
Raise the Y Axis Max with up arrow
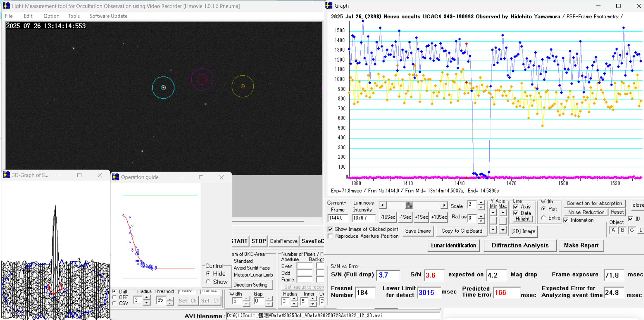click(x=503, y=213)
